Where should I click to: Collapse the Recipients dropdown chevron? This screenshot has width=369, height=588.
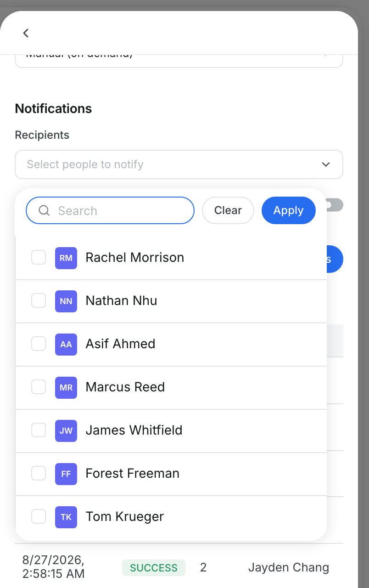click(x=326, y=164)
